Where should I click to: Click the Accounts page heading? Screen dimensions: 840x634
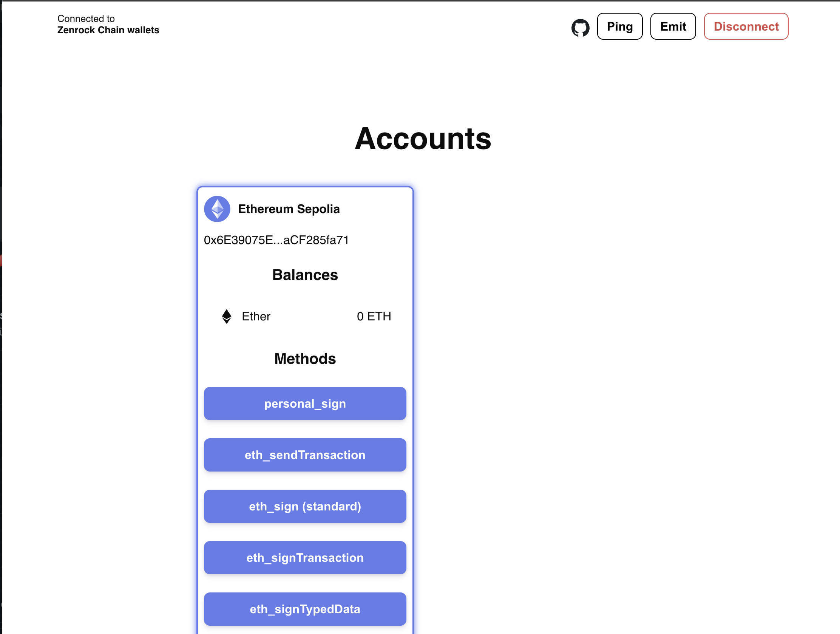coord(423,139)
